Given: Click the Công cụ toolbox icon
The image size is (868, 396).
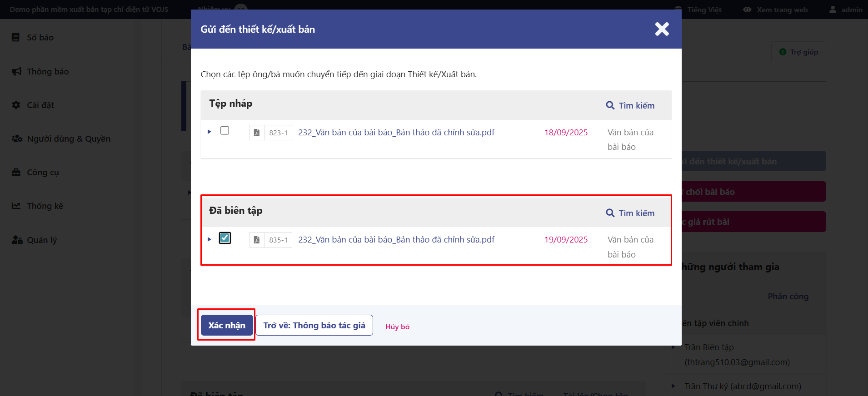Looking at the screenshot, I should pos(16,172).
